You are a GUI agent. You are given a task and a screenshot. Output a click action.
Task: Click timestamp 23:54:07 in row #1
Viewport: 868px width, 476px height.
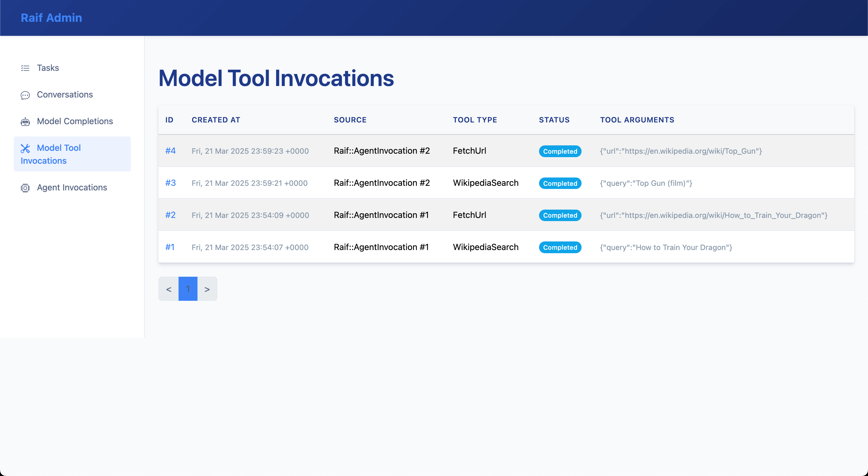[250, 247]
